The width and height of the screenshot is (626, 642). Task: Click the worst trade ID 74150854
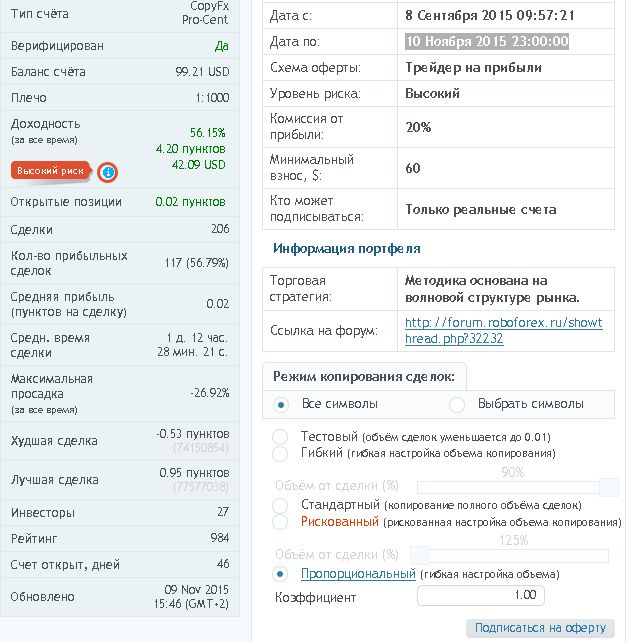point(201,448)
